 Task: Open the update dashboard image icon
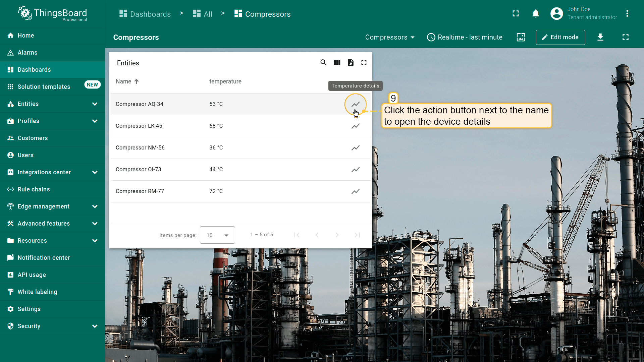521,37
